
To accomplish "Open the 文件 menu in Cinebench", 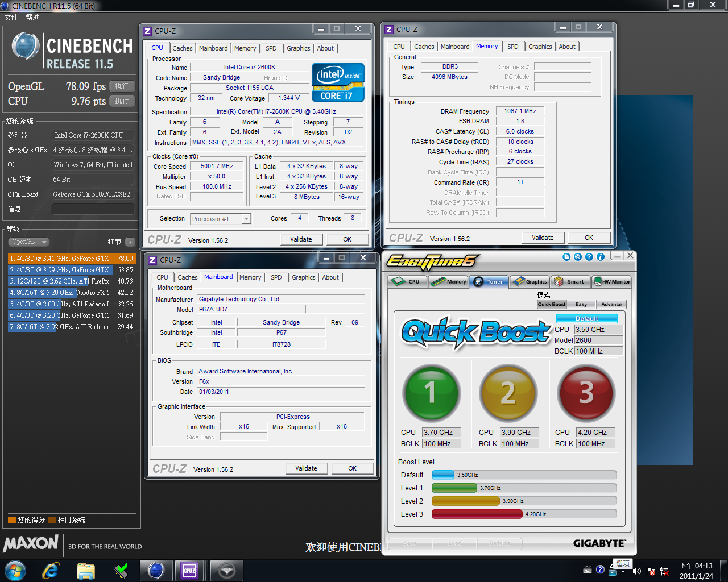I will click(x=11, y=18).
